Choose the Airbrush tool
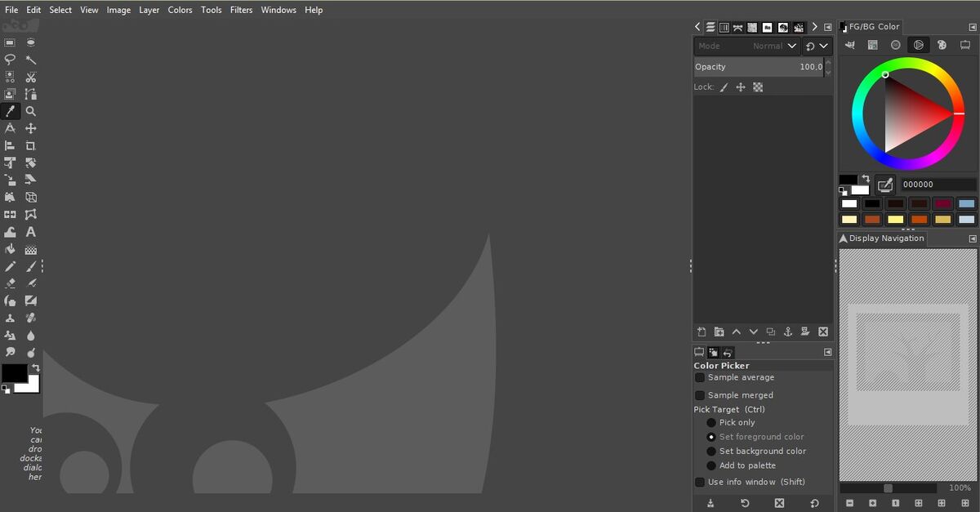Viewport: 980px width, 512px height. [30, 283]
